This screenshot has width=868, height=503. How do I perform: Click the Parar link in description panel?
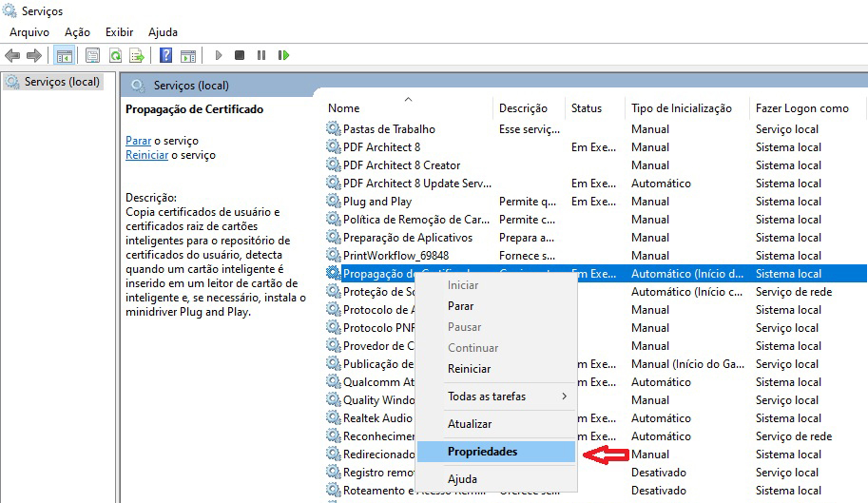tap(138, 141)
